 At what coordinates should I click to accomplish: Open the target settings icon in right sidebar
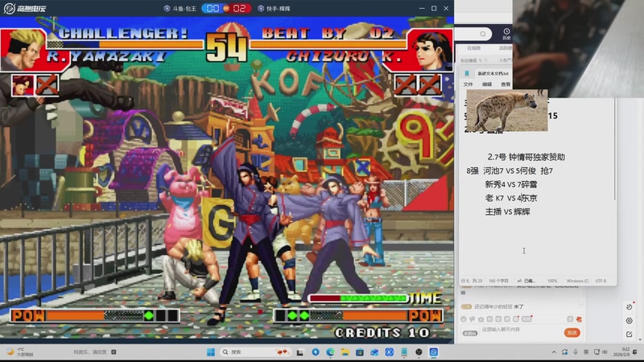click(630, 320)
